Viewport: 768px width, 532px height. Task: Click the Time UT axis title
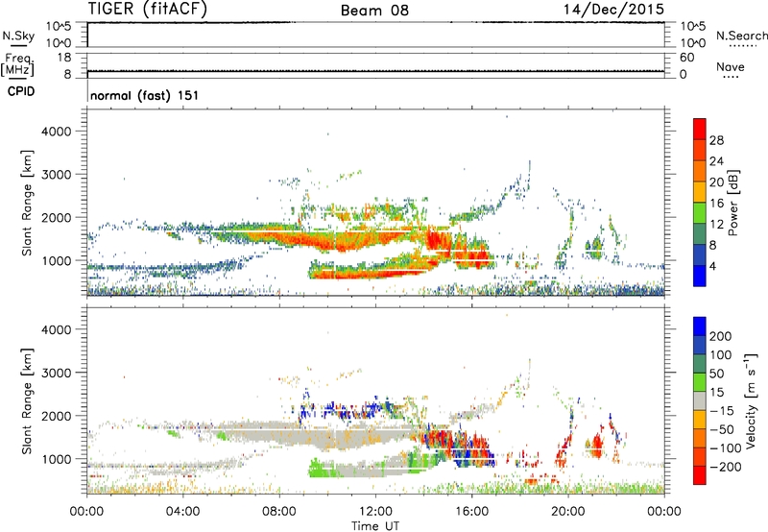point(375,526)
